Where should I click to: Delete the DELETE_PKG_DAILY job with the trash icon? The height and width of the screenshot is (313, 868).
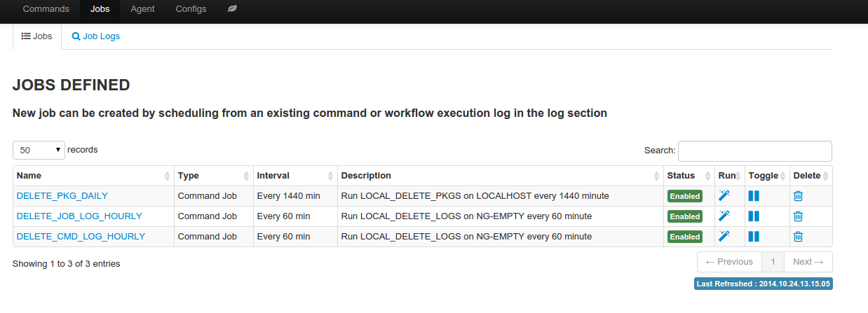pyautogui.click(x=798, y=196)
